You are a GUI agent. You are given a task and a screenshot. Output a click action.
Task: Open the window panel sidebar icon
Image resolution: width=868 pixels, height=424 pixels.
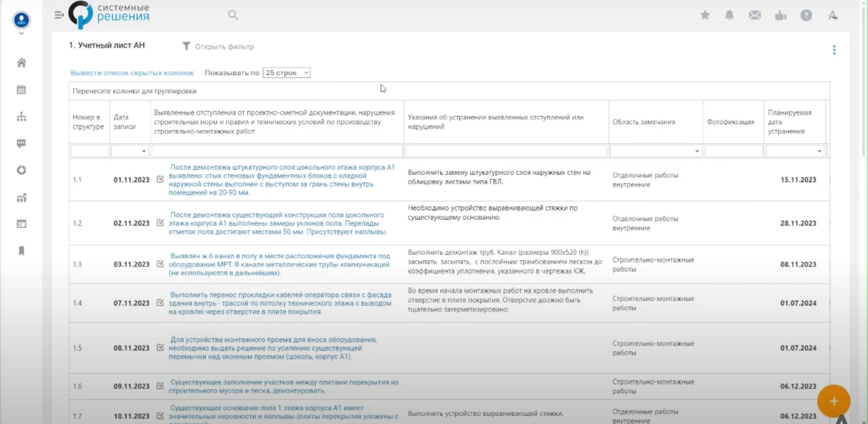click(x=21, y=224)
